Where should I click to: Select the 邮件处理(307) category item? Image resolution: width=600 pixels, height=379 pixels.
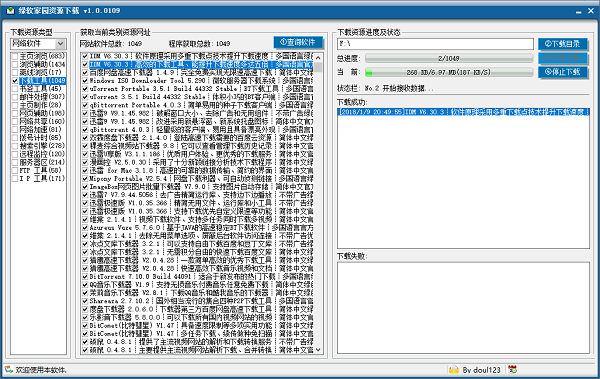42,97
